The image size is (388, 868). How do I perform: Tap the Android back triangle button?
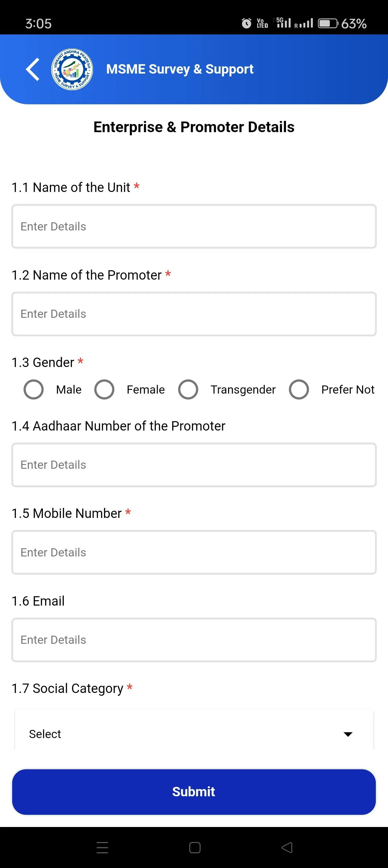tap(287, 847)
